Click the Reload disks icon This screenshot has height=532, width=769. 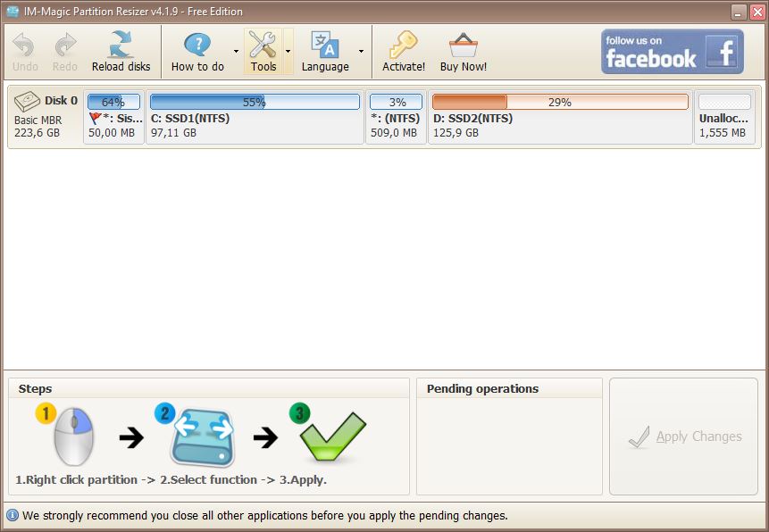[x=121, y=44]
